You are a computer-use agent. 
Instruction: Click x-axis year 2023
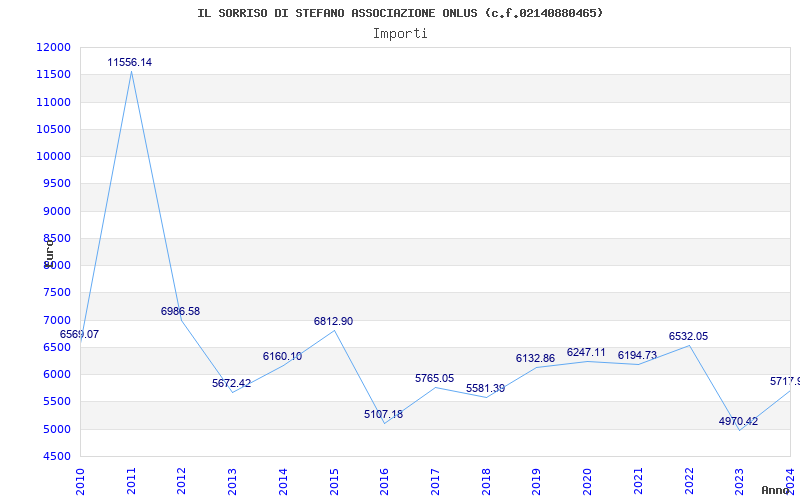(x=740, y=481)
